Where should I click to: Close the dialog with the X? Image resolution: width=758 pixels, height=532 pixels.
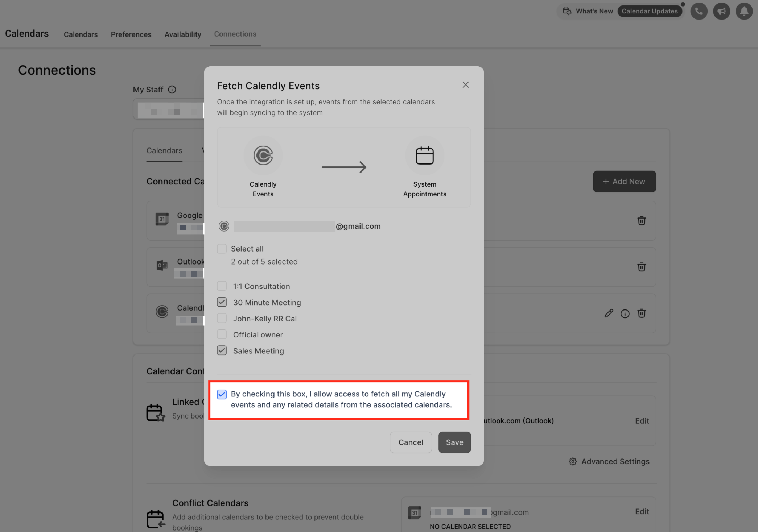pos(465,85)
